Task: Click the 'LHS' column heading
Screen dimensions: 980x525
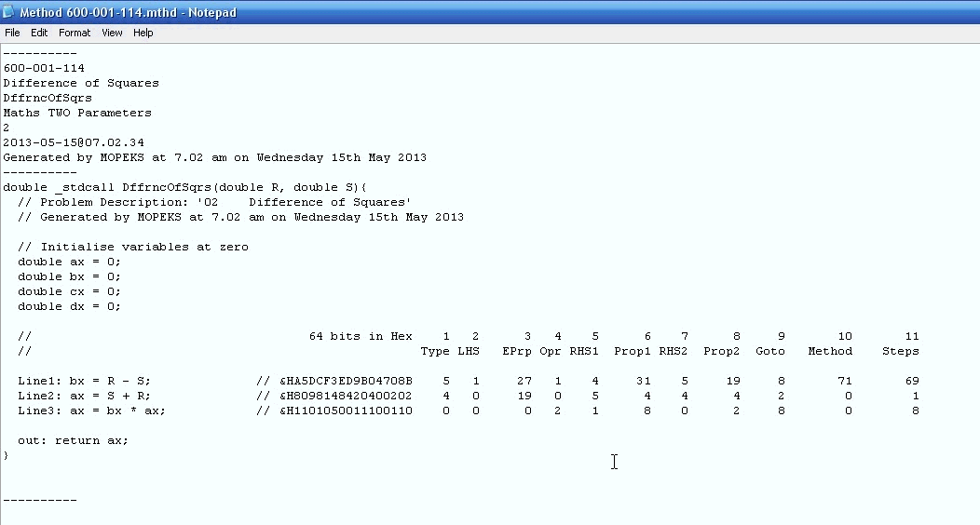Action: (x=469, y=352)
